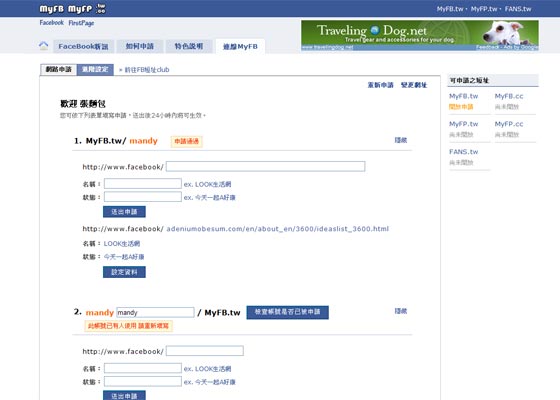560x400 pixels.
Task: Open the adeniumobesum.com URL link
Action: point(278,229)
